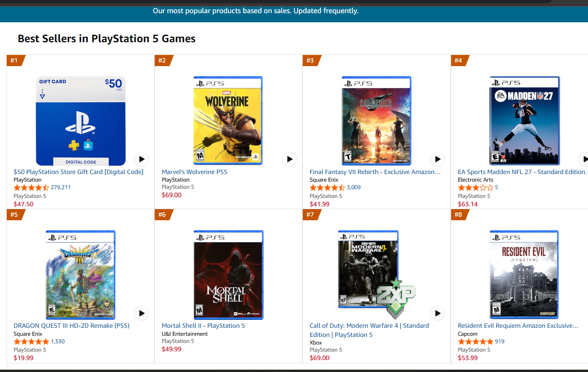Viewport: 588px width, 372px height.
Task: Open Final Fantasy VII Rebirth title link
Action: [x=375, y=172]
